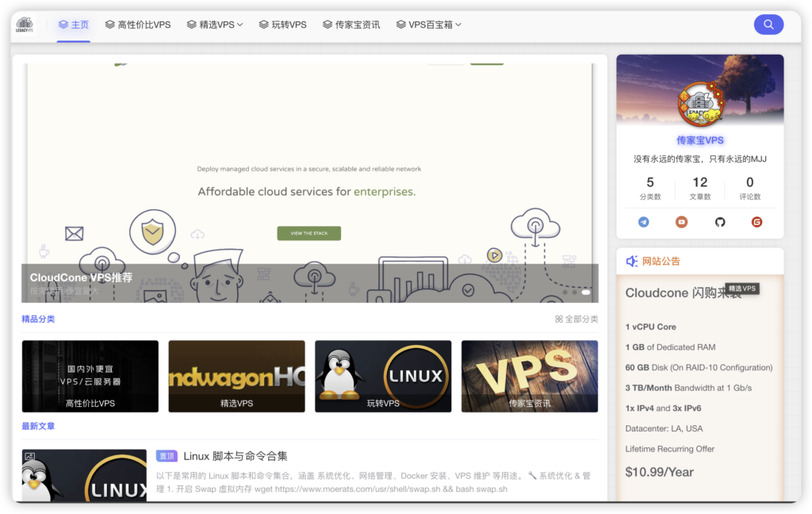Viewport: 812px width, 514px height.
Task: Open the Linux article thumbnail image
Action: (84, 475)
